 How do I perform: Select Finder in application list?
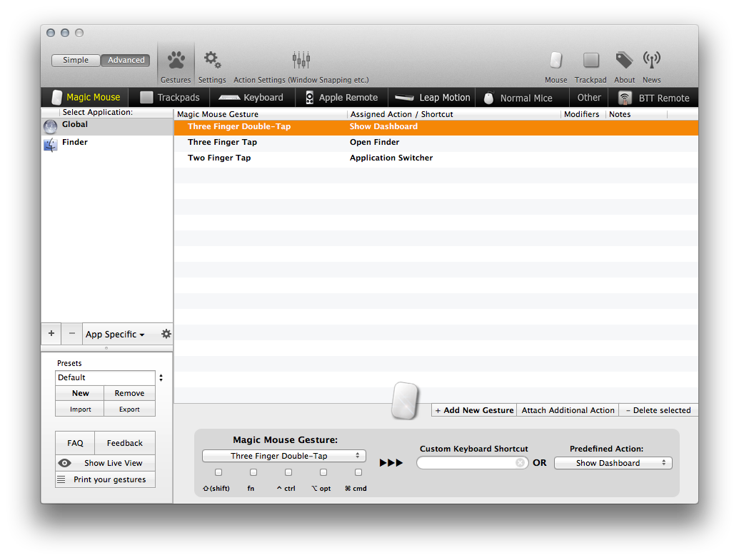click(x=107, y=145)
